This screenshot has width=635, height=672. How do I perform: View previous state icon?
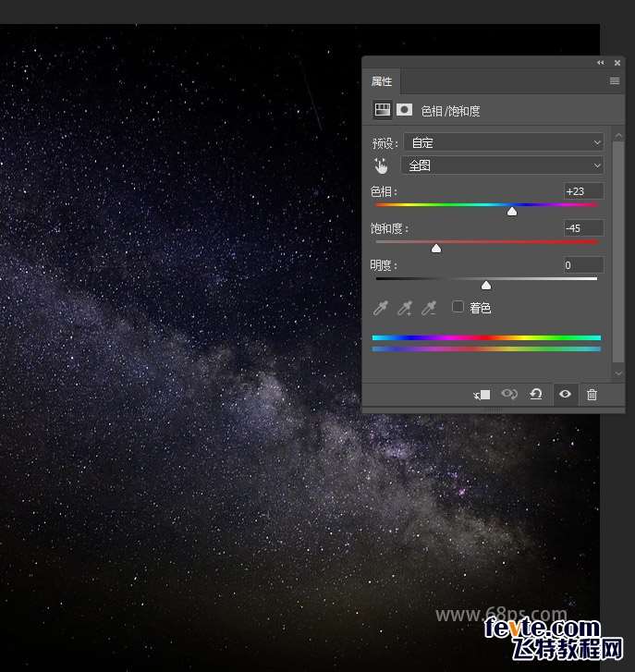[x=509, y=394]
